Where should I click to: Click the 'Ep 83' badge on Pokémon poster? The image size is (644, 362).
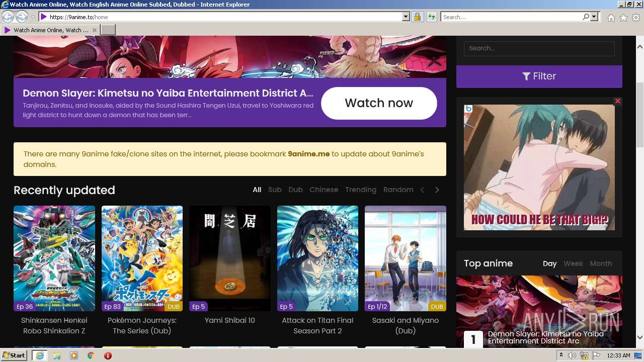pos(113,306)
